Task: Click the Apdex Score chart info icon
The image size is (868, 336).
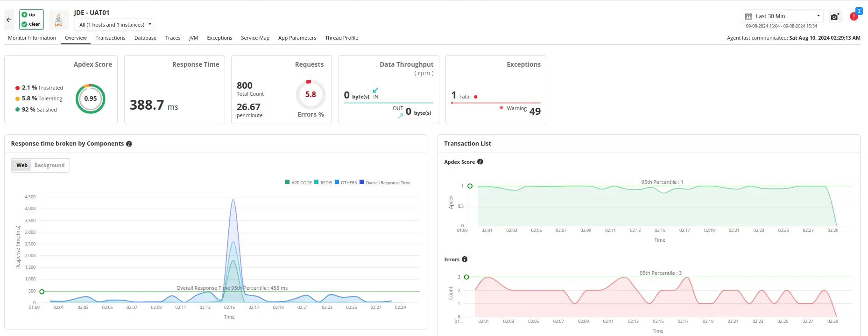Action: coord(480,162)
